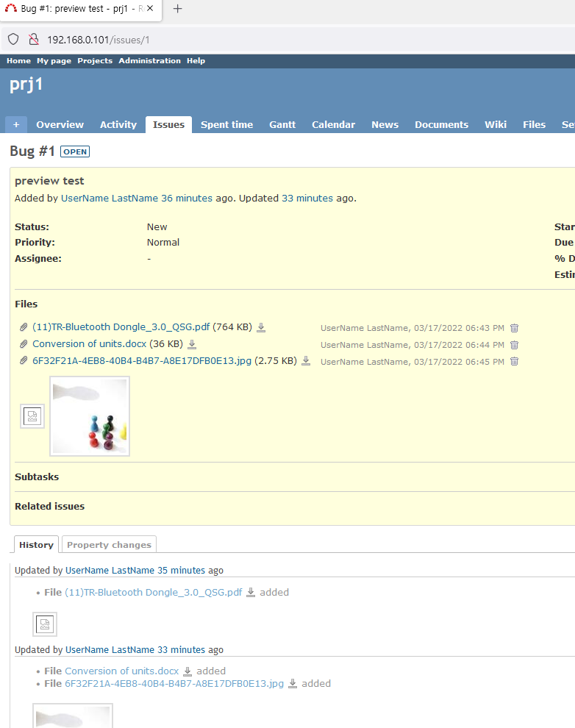Viewport: 575px width, 728px height.
Task: Open Bluetooth Dongle PDF link in History
Action: coord(154,593)
